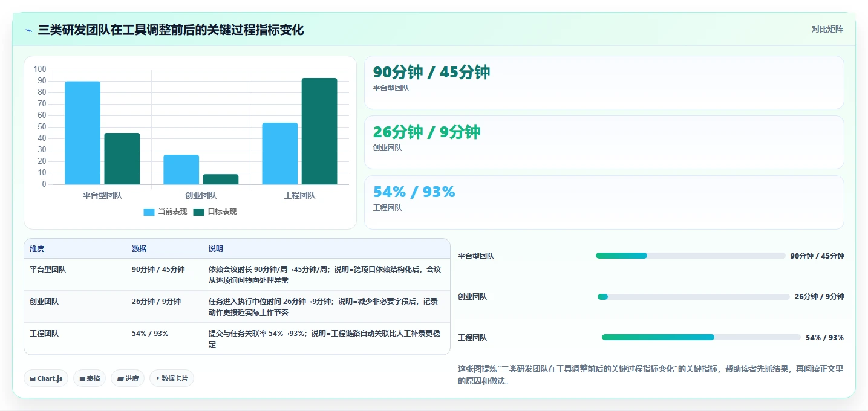
Task: Click the 维度 column header
Action: pyautogui.click(x=37, y=249)
